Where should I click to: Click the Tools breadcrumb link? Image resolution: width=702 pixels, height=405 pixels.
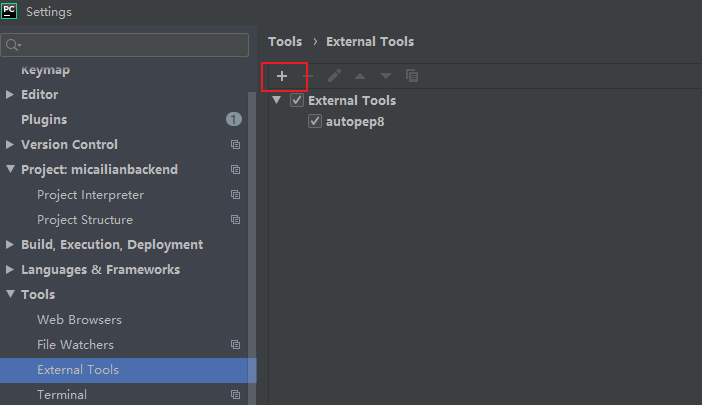(x=285, y=42)
